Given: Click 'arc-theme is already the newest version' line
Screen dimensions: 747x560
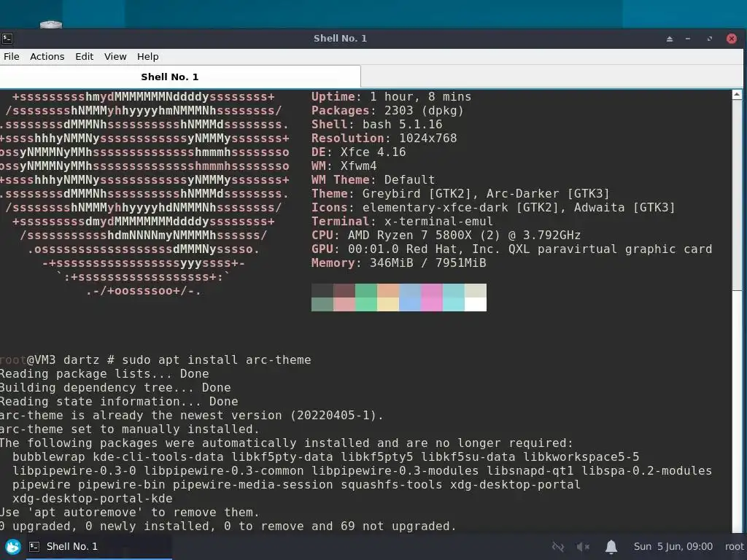Looking at the screenshot, I should 192,415.
